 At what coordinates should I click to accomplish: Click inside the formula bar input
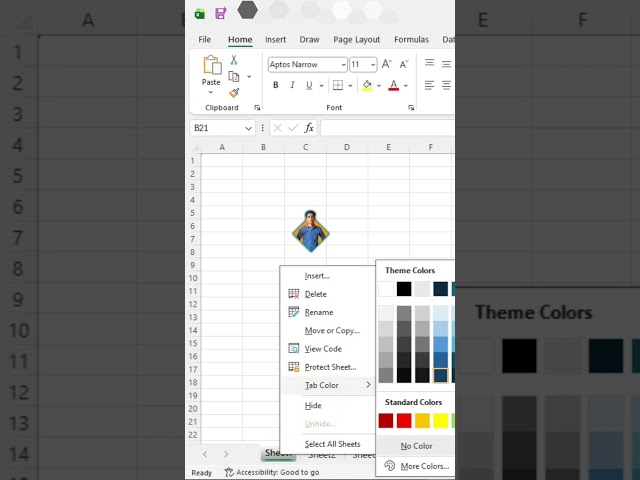pyautogui.click(x=388, y=128)
